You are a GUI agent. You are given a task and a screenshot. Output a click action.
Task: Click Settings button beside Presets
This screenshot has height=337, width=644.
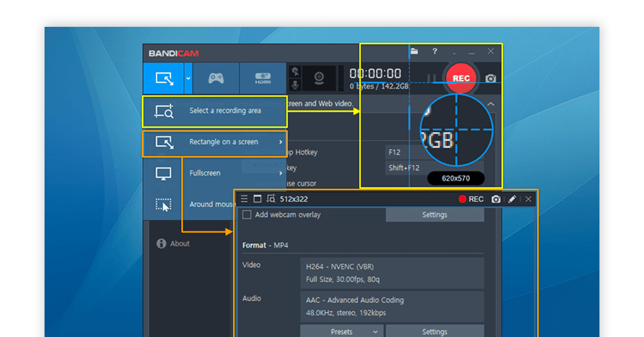coord(435,331)
